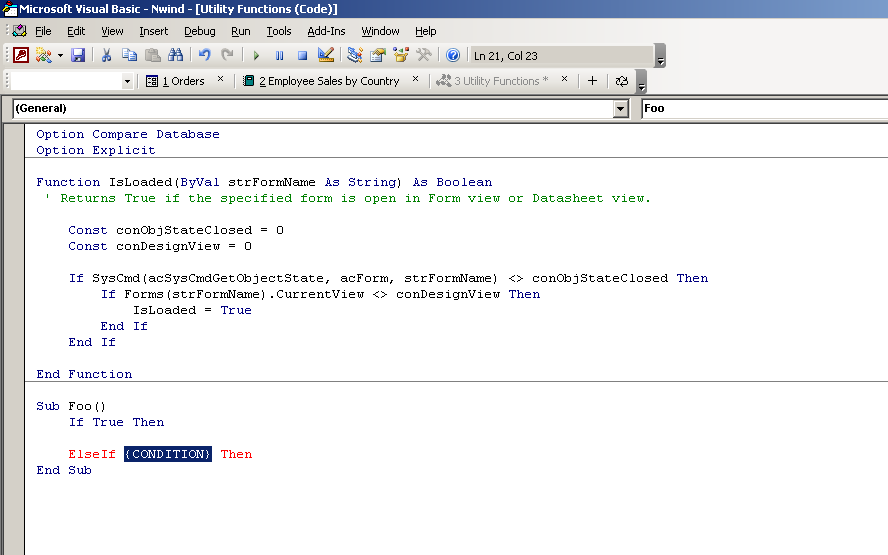
Task: Click the If True Then line
Action: pos(116,422)
